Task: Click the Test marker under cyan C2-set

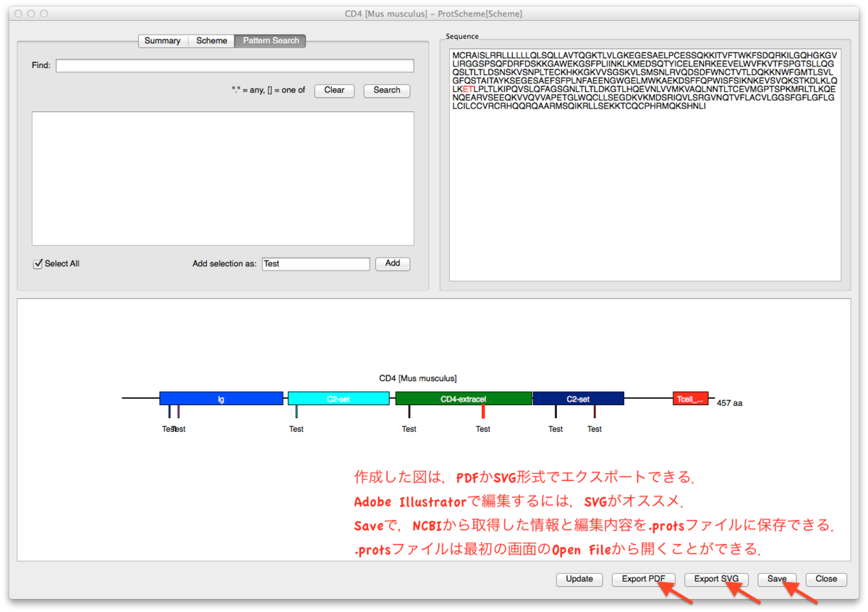Action: (x=297, y=412)
